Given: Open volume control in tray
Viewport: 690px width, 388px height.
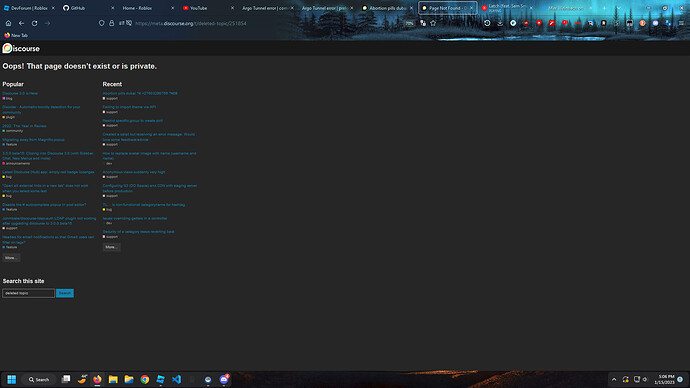Looking at the screenshot, I should (645, 379).
